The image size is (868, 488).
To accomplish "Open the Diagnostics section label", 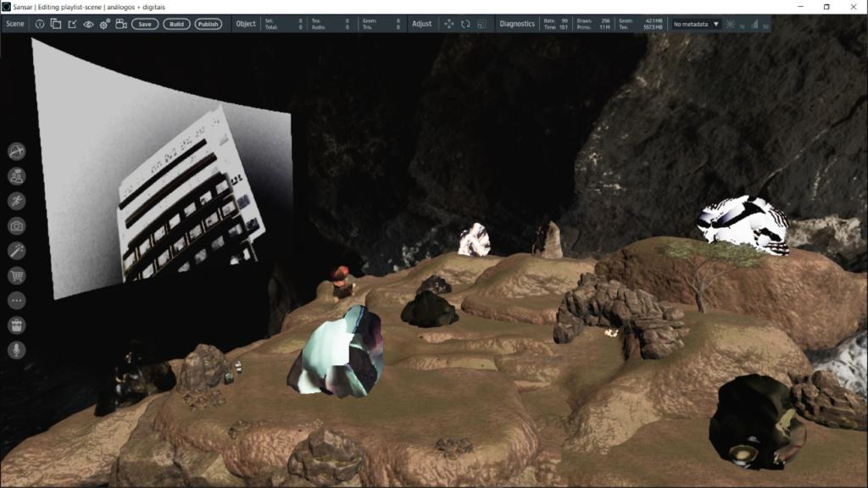I will coord(517,24).
